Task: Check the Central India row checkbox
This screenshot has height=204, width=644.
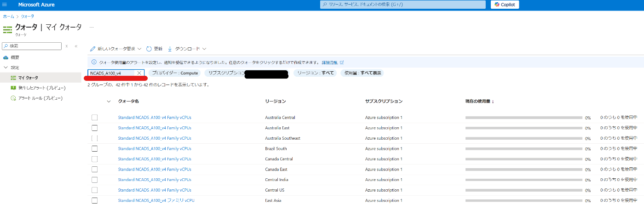Action: pyautogui.click(x=94, y=180)
